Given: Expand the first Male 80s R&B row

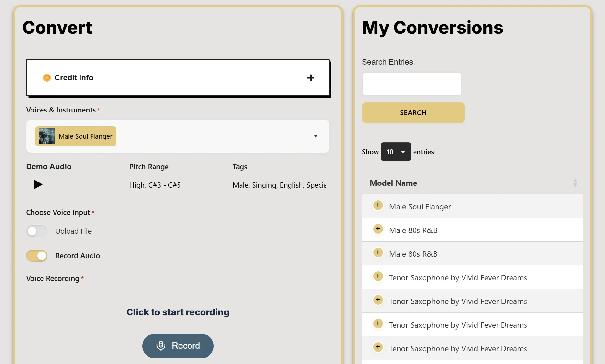Looking at the screenshot, I should pyautogui.click(x=378, y=229).
